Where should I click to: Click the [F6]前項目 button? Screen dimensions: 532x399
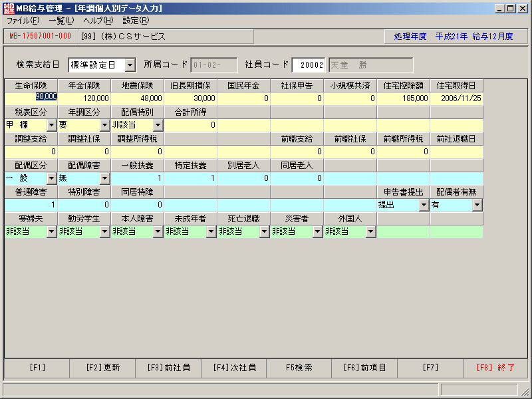click(364, 368)
